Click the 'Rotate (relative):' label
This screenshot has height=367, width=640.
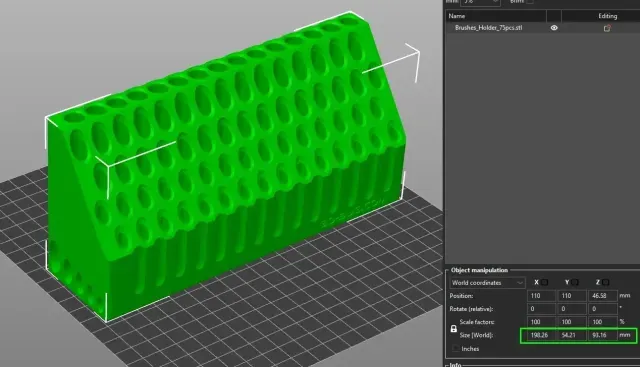pos(471,309)
